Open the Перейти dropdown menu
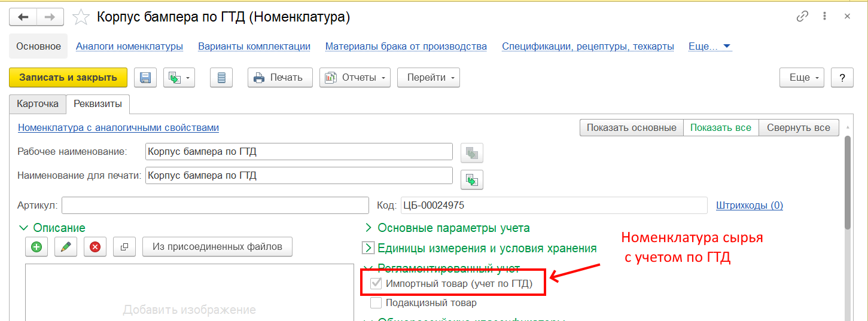The width and height of the screenshot is (868, 321). coord(428,78)
